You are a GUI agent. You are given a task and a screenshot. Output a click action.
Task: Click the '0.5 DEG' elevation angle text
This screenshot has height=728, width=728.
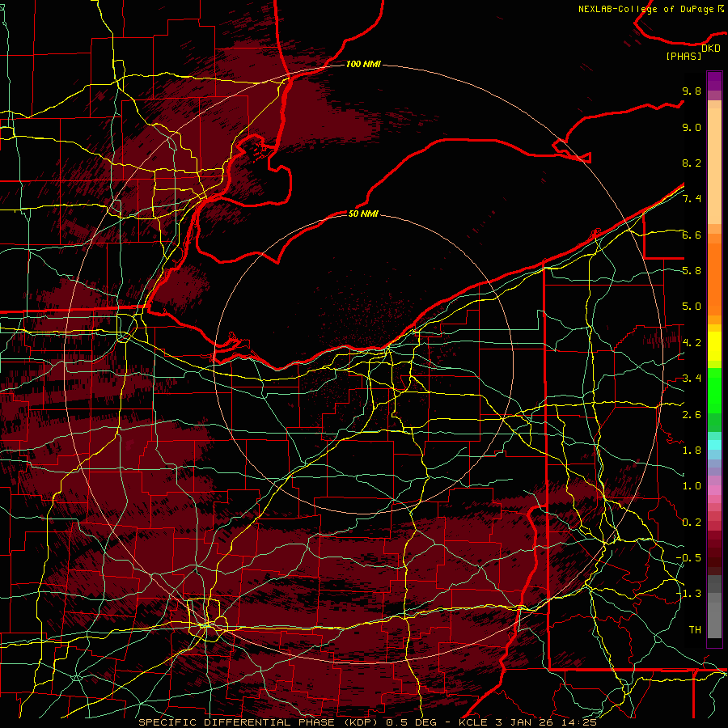[x=413, y=722]
